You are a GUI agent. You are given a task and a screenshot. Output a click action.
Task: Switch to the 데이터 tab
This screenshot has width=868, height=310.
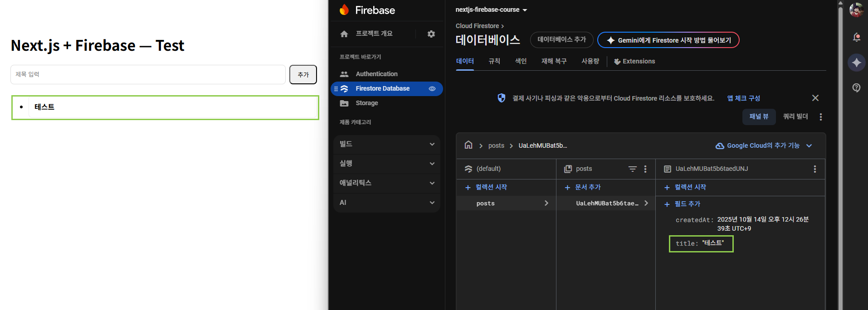pos(465,61)
